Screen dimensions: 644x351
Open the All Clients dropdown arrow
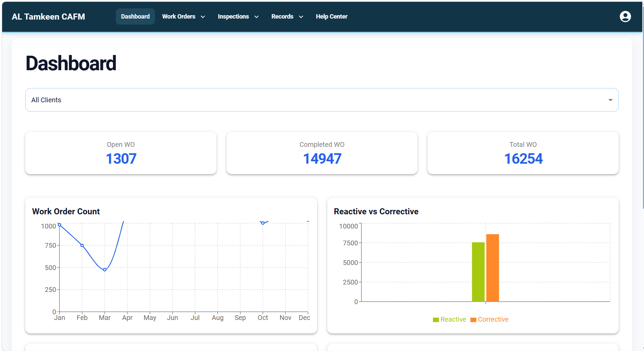[610, 100]
